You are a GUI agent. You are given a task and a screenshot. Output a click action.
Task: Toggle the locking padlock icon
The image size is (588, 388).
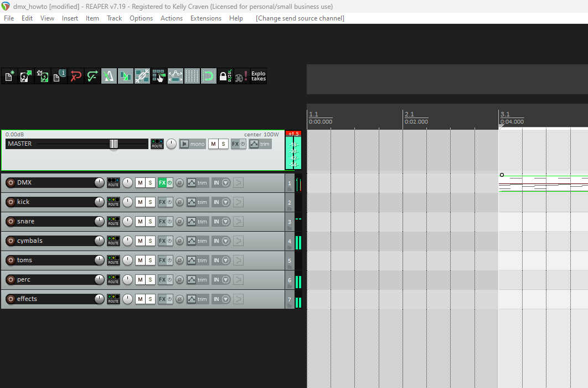pos(225,76)
